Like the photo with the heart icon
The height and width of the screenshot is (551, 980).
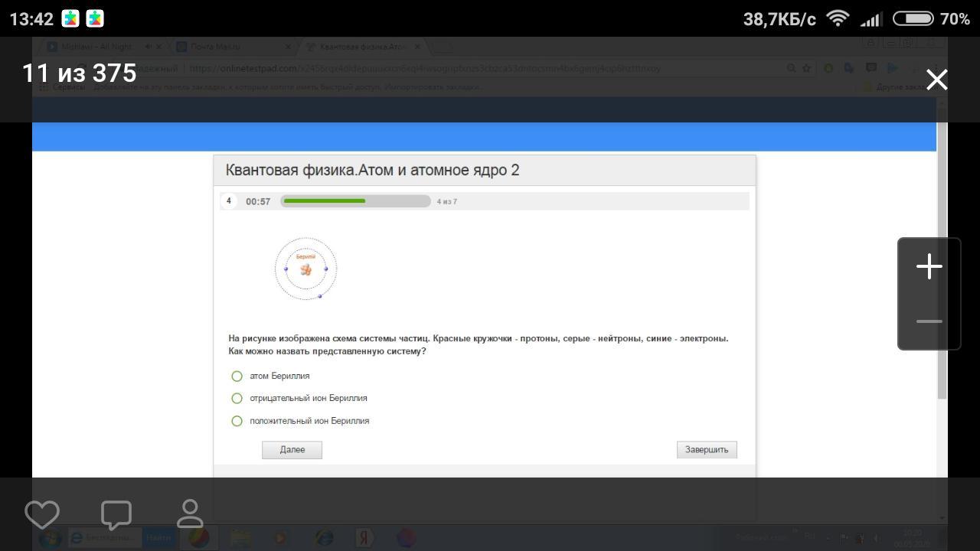pos(42,514)
